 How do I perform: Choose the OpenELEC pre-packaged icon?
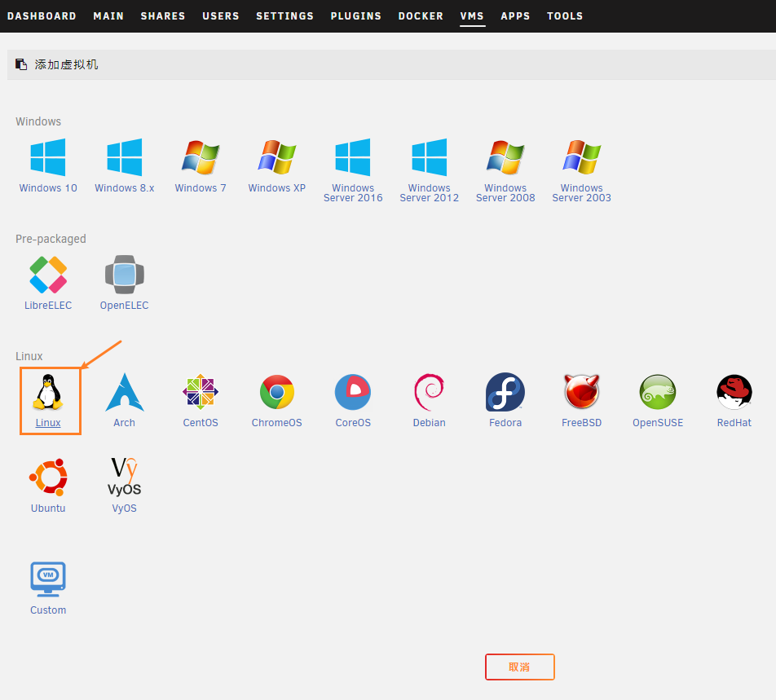124,275
